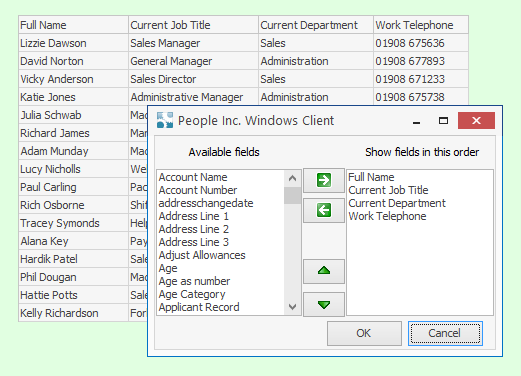
Task: Select Rich Osborne name cell
Action: (x=73, y=205)
